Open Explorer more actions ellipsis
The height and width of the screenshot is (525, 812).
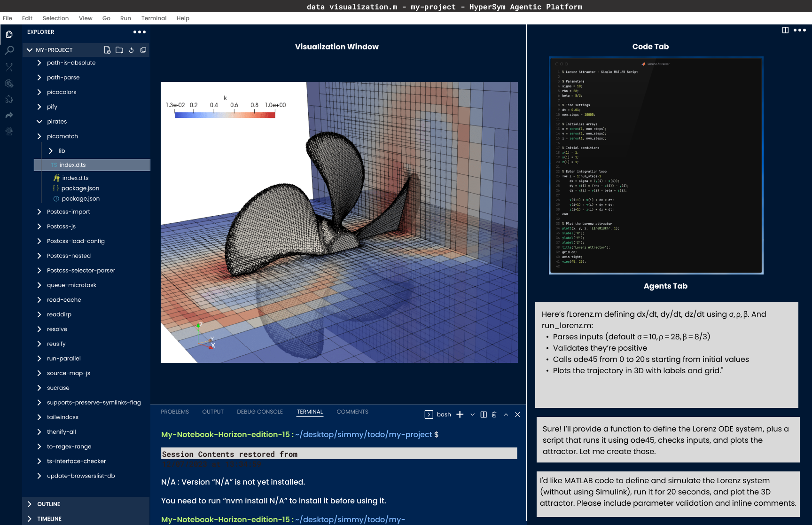coord(139,32)
